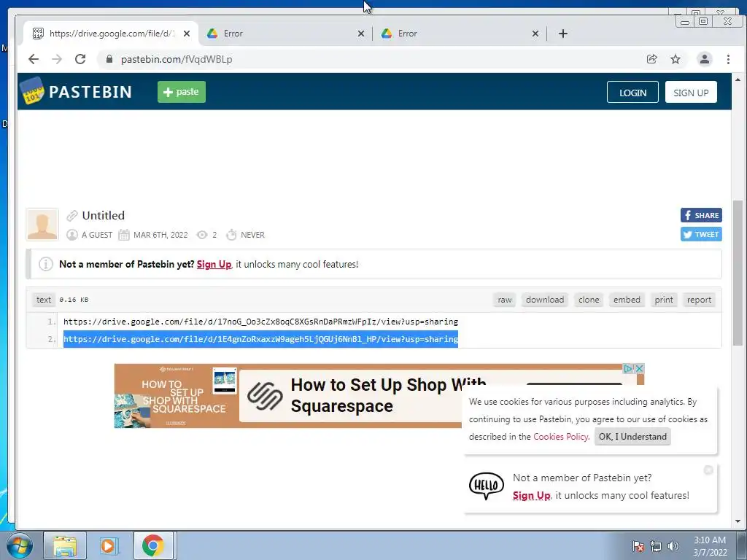This screenshot has height=560, width=747.
Task: Share this page from the address bar
Action: tap(651, 59)
